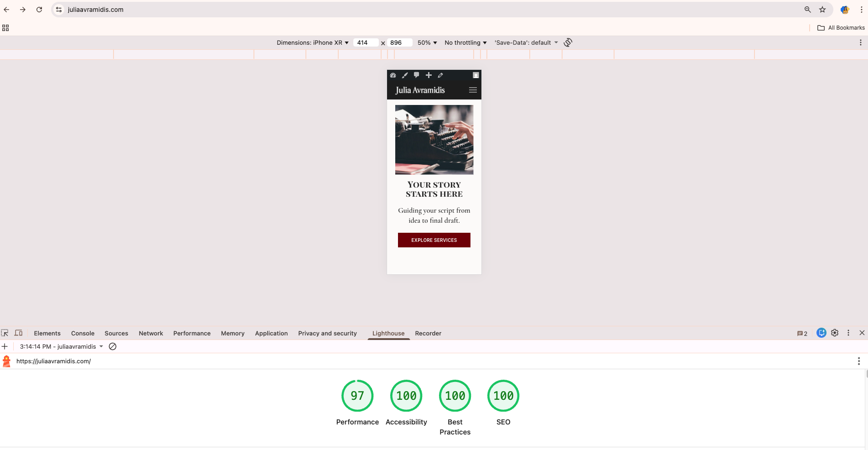Open the 'Save-Data': default dropdown

525,42
